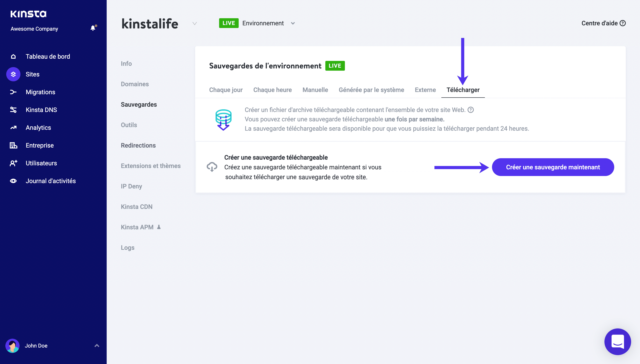This screenshot has height=364, width=640.
Task: Open the notification bell
Action: pyautogui.click(x=93, y=28)
